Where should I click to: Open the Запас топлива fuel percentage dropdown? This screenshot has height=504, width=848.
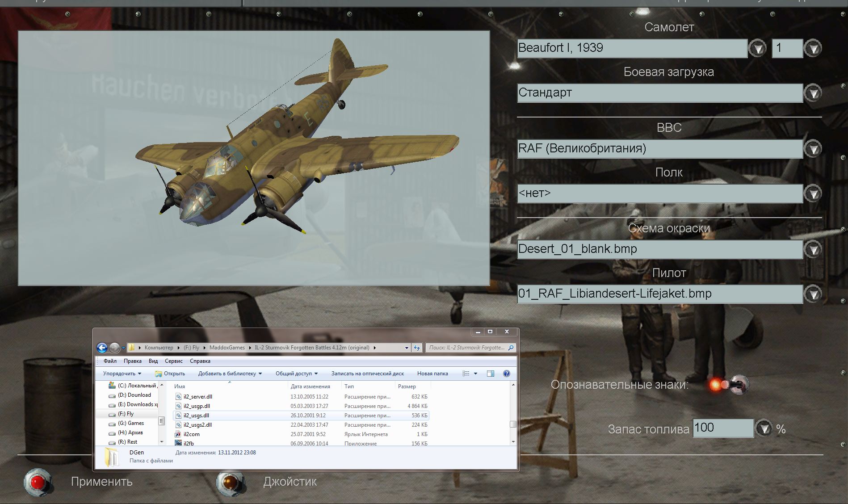point(764,428)
